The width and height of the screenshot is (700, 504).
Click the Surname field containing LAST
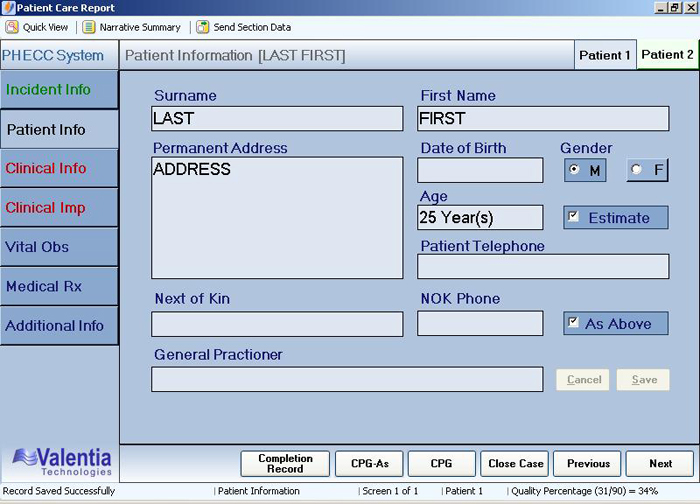point(277,119)
